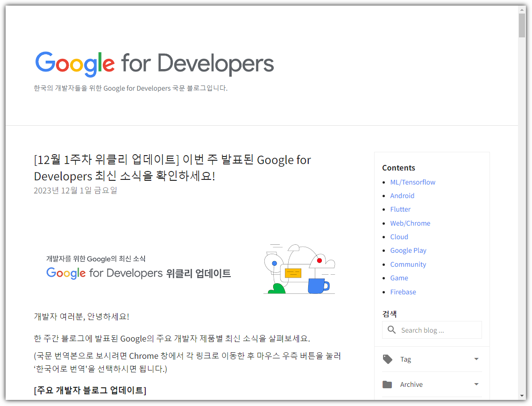Expand the Tag dropdown arrow
Image resolution: width=532 pixels, height=406 pixels.
476,359
